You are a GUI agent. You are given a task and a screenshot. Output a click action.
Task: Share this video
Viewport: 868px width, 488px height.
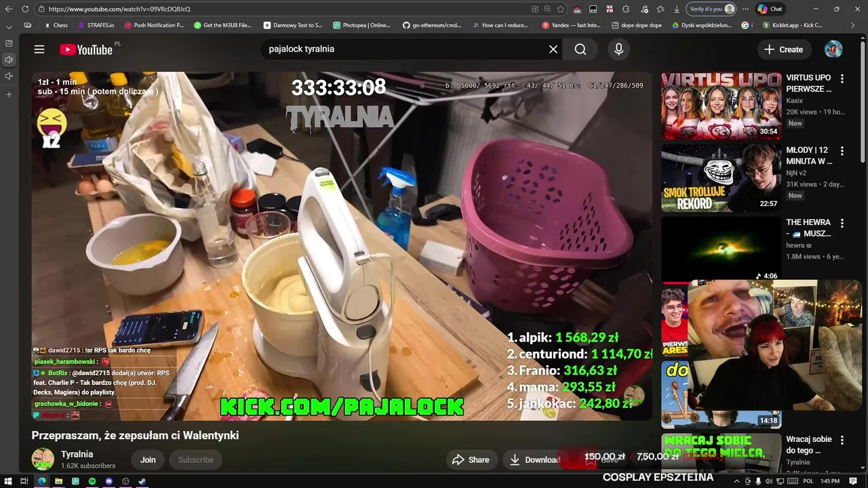point(470,460)
